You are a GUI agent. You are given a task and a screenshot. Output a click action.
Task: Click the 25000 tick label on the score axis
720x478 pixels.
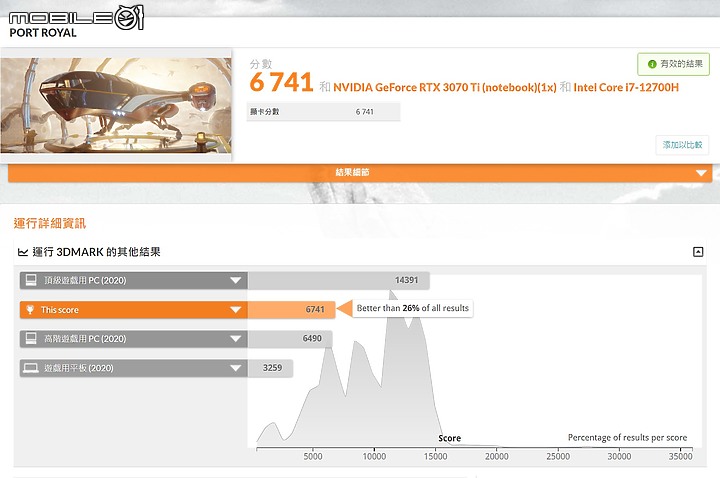click(x=558, y=456)
